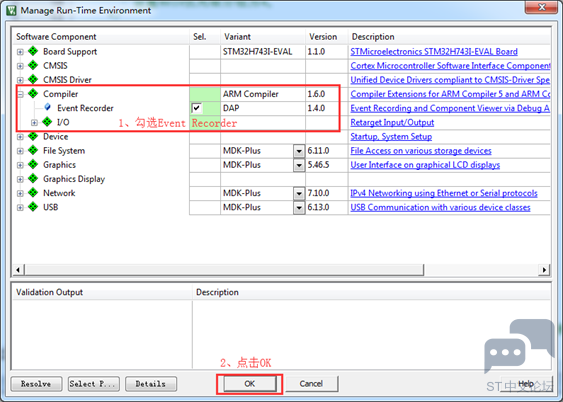Click the Version column header

pos(327,37)
